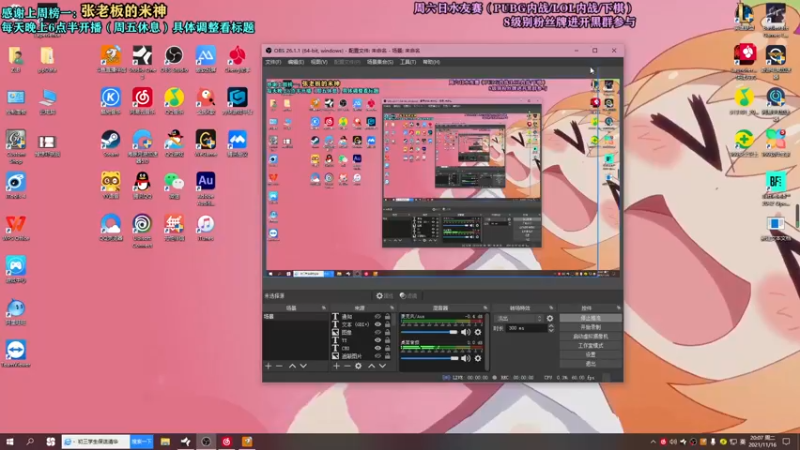Decrease transition duration with down stepper
800x450 pixels.
551,331
